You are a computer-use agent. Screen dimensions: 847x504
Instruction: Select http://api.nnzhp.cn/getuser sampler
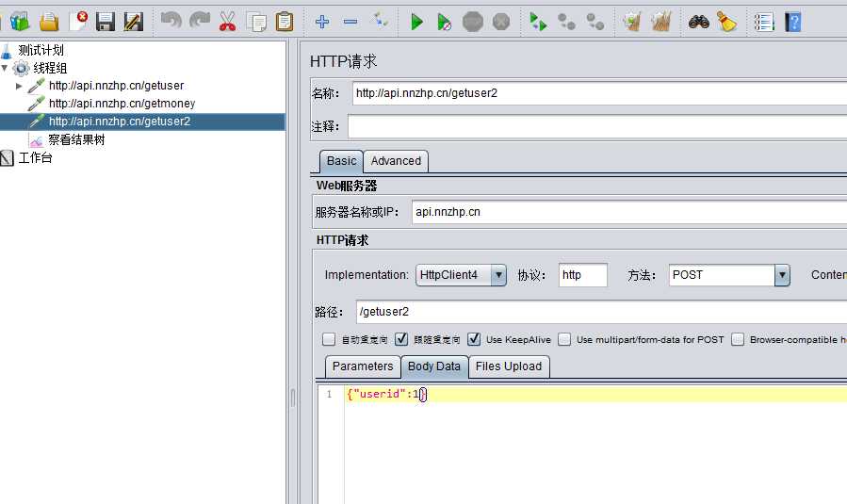click(116, 86)
